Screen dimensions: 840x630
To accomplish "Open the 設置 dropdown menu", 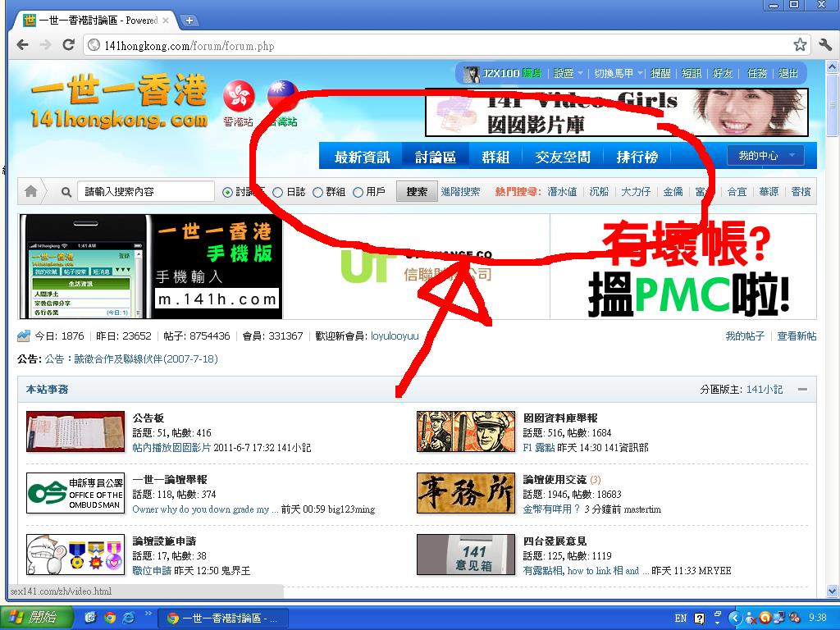I will tap(564, 73).
